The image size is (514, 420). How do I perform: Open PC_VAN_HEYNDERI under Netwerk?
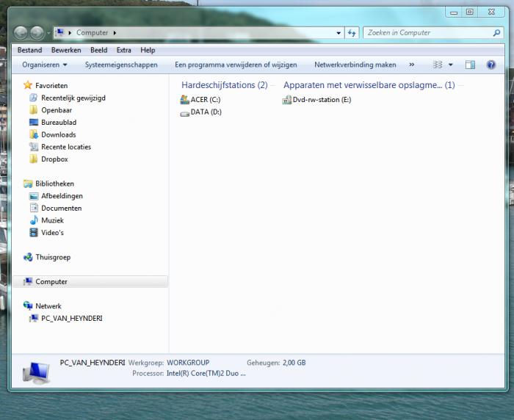point(71,319)
